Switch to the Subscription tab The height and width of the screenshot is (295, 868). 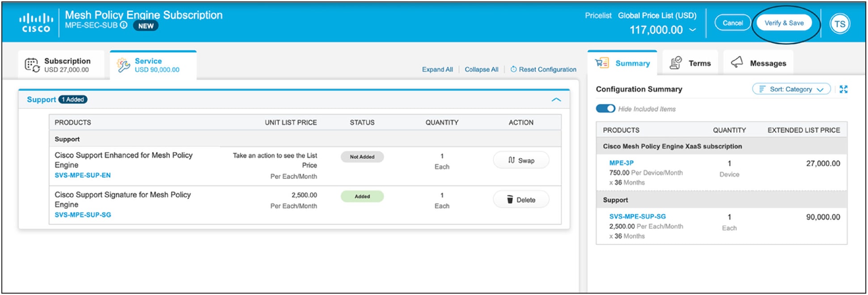click(x=61, y=65)
